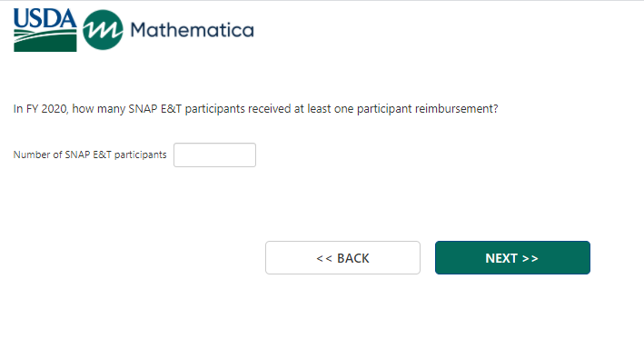The image size is (644, 339).
Task: Click the 'participant reimbursement?' phrase in question
Action: coord(427,109)
